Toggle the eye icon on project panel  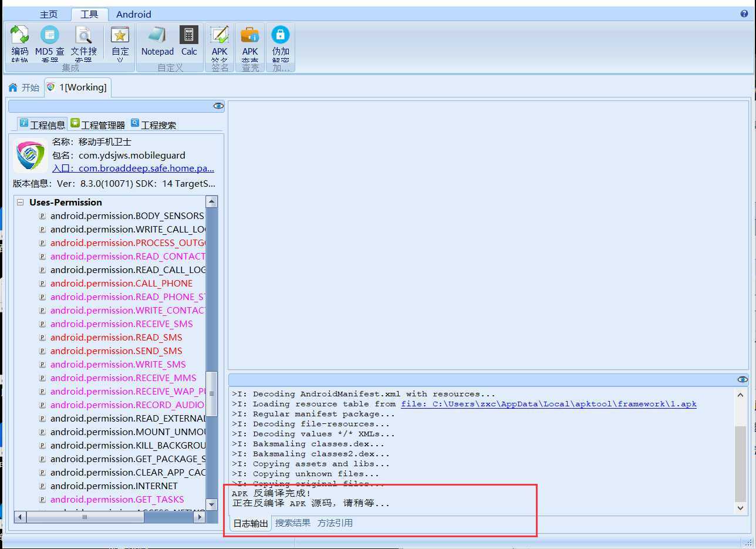(218, 106)
